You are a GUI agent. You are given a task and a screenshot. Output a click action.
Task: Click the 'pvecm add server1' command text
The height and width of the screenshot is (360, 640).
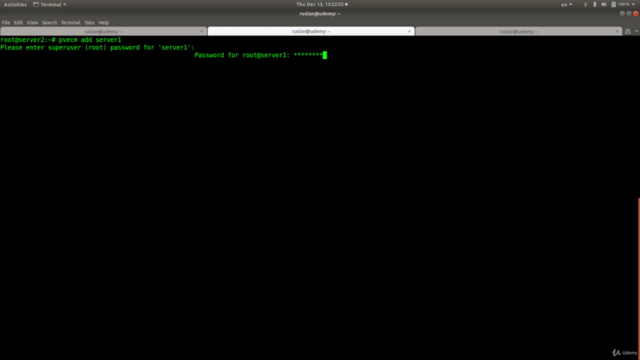coord(90,40)
